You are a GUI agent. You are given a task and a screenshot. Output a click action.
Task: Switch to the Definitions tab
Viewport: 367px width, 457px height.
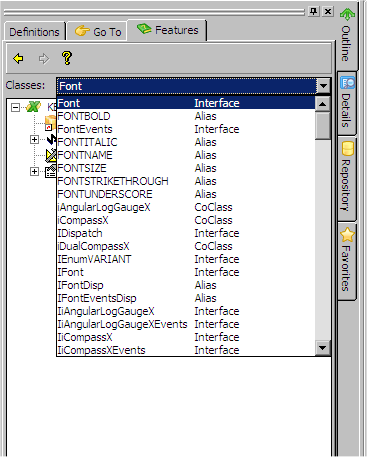34,32
